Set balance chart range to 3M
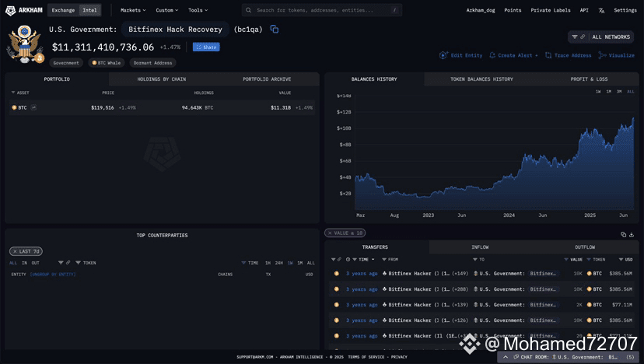This screenshot has height=364, width=644. 619,92
